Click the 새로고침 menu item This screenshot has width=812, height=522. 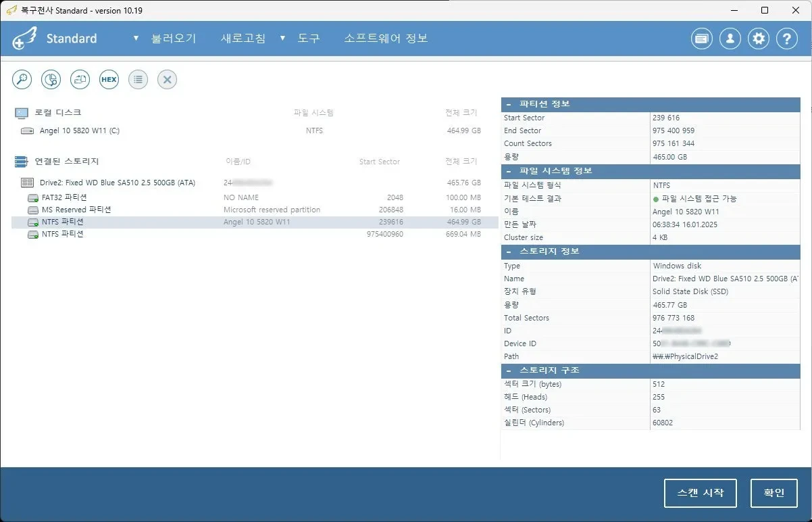243,39
